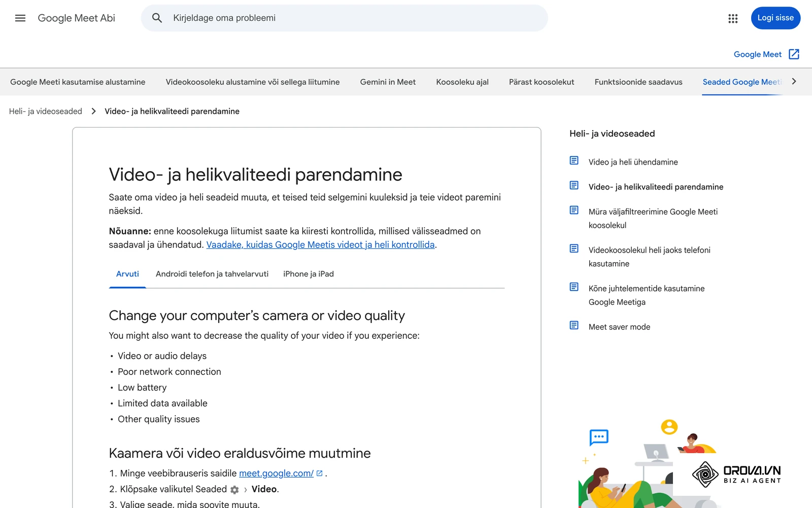Click the Seaded gear icon in step 2
This screenshot has width=812, height=508.
(x=234, y=490)
